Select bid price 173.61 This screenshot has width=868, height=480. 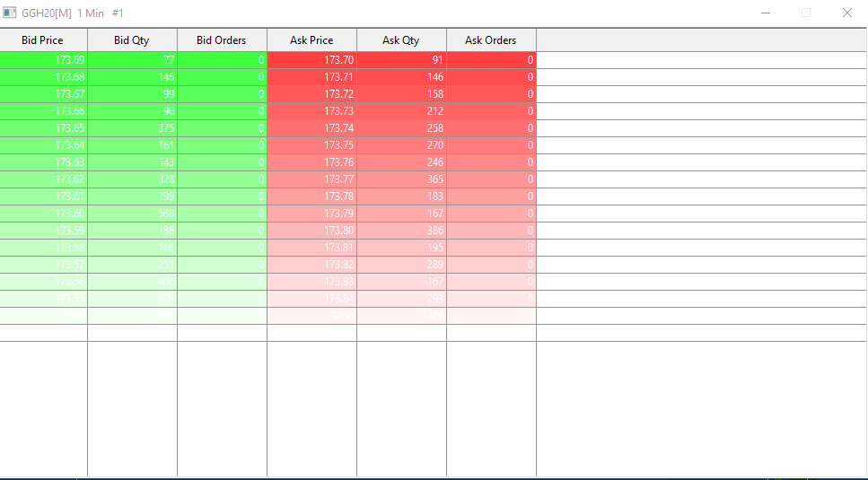(43, 196)
